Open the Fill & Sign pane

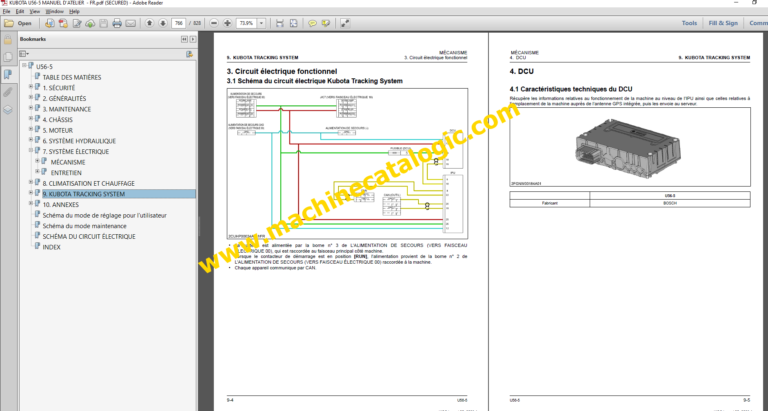point(723,23)
